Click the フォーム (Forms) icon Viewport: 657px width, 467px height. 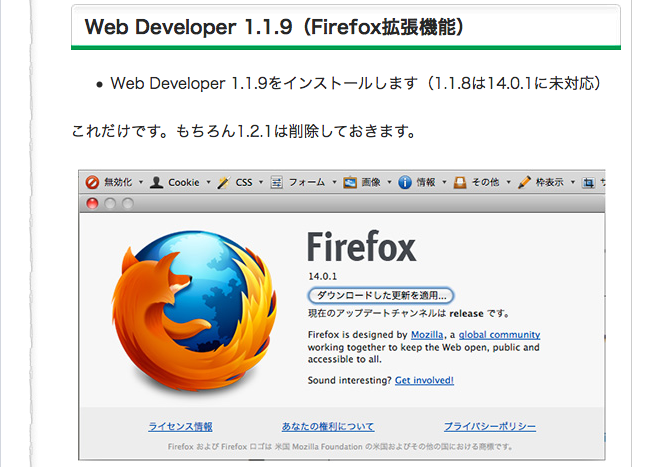coord(276,182)
